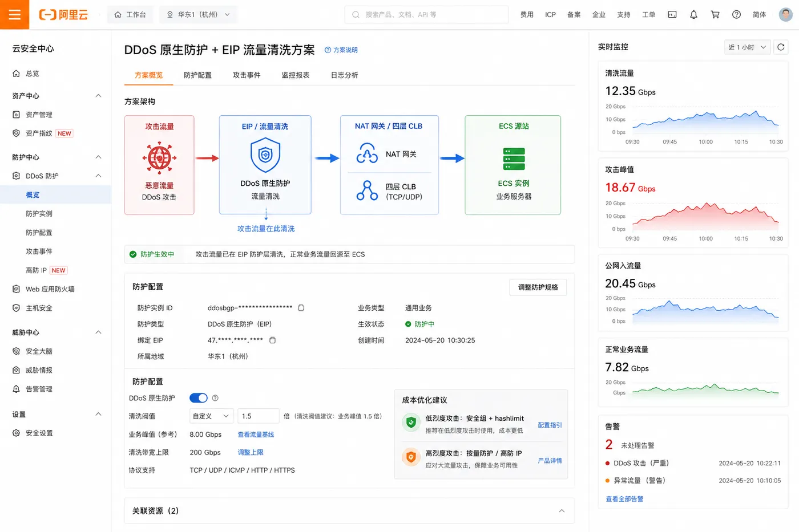Open the 费用 top menu
Viewport: 799px width, 532px height.
tap(527, 15)
